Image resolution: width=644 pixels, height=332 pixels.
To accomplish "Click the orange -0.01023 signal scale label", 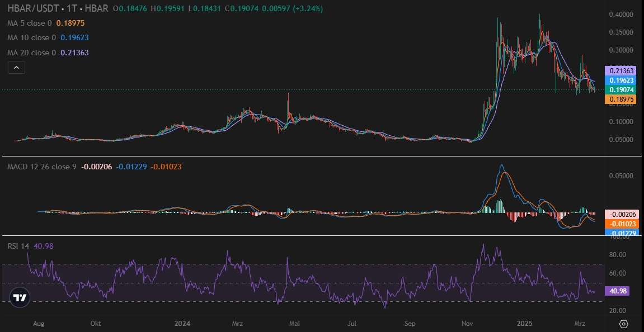I will pos(621,224).
